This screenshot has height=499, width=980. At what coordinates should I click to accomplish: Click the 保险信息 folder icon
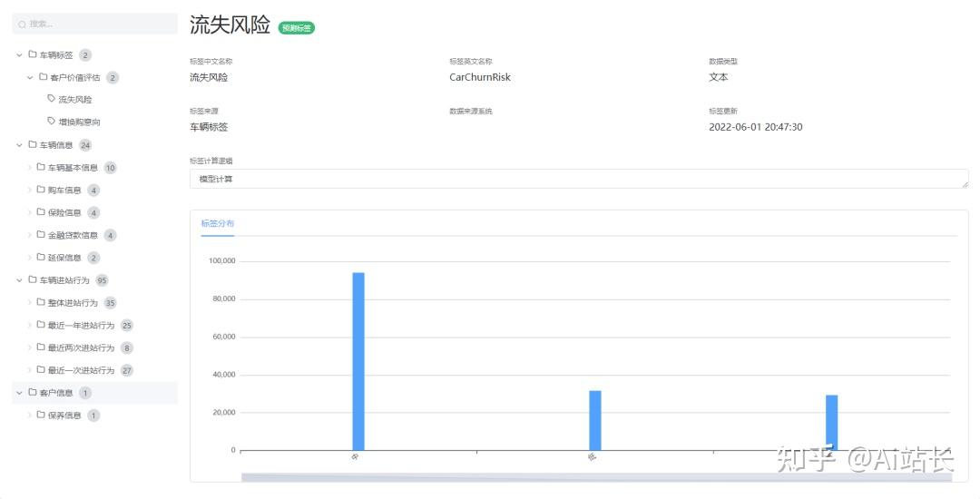pyautogui.click(x=41, y=212)
